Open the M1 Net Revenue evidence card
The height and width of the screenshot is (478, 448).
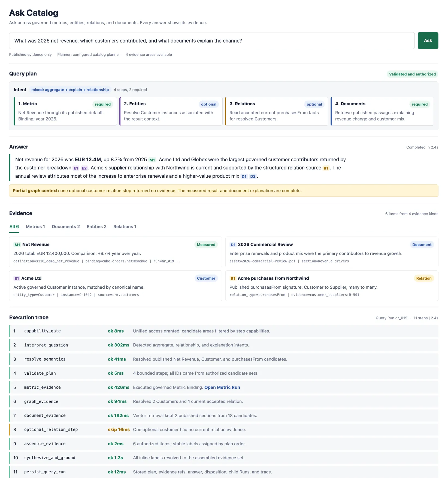(x=116, y=252)
